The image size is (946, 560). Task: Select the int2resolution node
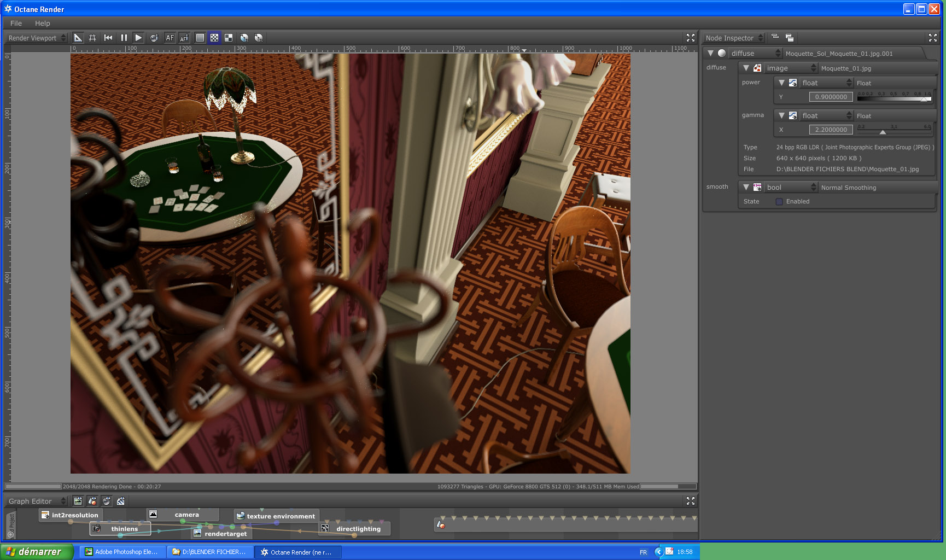point(70,515)
